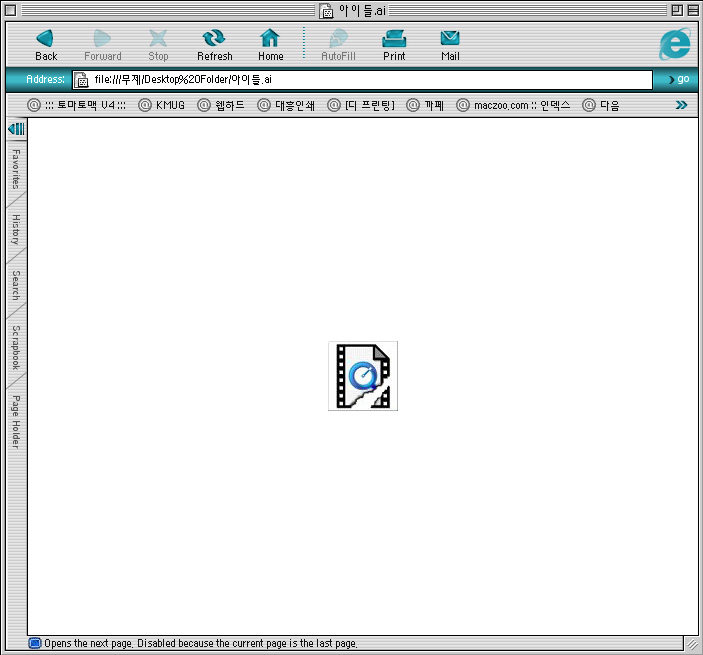This screenshot has width=703, height=655.
Task: Open the Favorites sidebar tab
Action: [x=16, y=169]
